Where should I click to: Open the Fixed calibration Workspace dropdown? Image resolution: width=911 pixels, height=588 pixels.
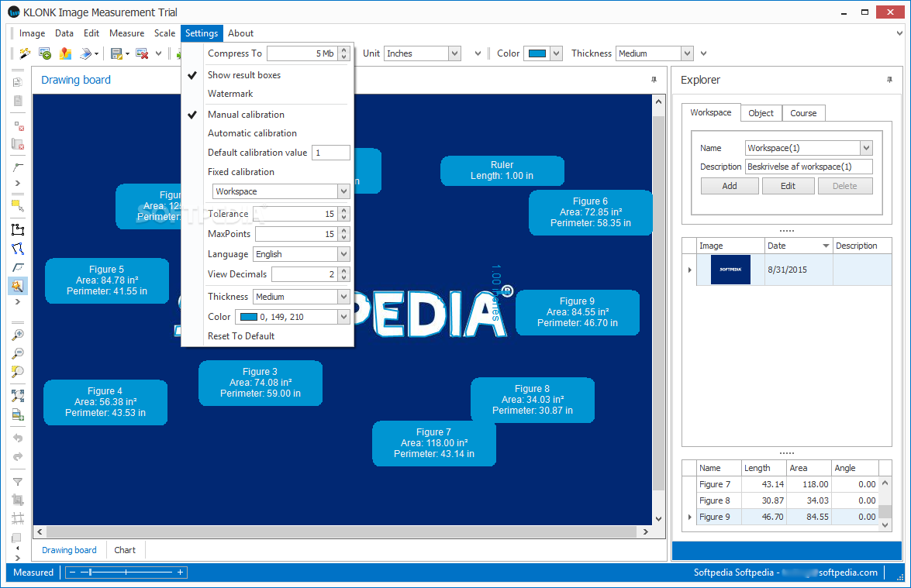point(343,191)
